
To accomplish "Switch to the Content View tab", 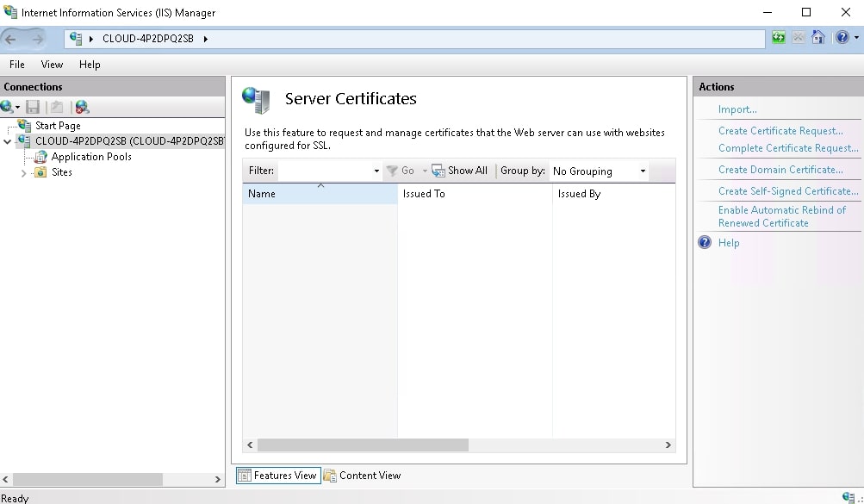I will coord(362,476).
